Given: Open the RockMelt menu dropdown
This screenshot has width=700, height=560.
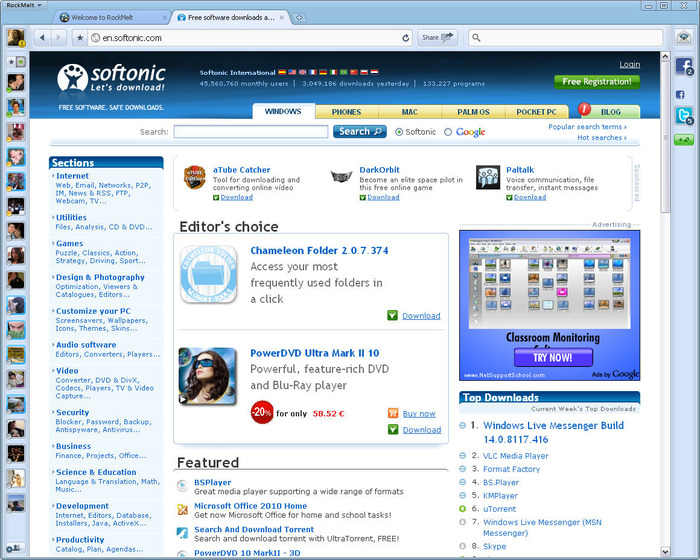Looking at the screenshot, I should click(x=24, y=5).
